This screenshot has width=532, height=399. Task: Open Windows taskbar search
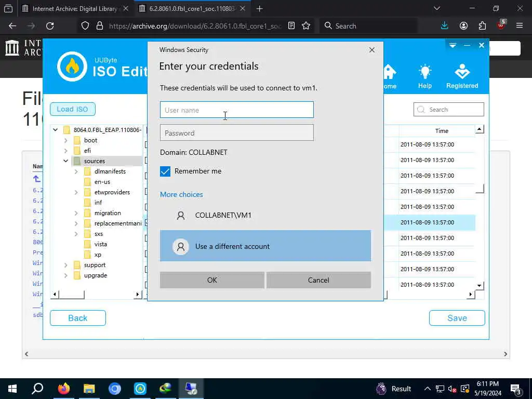tap(37, 389)
